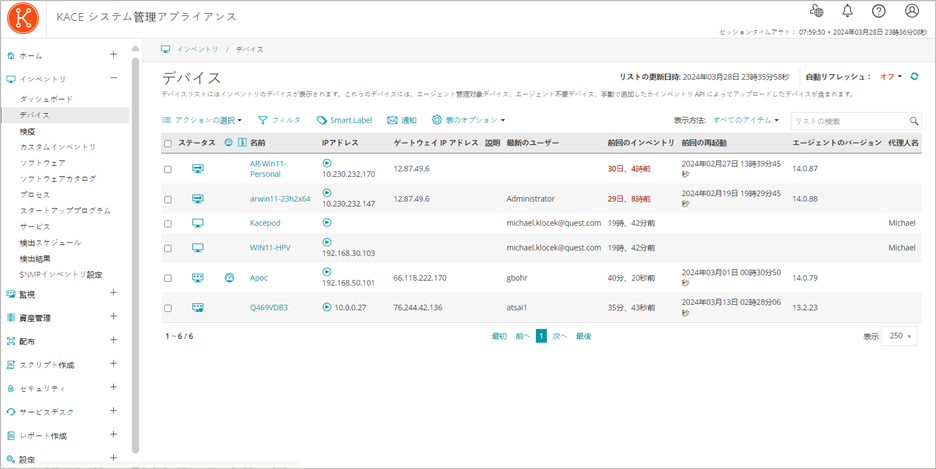Open the help question mark icon
936x469 pixels.
pos(879,11)
